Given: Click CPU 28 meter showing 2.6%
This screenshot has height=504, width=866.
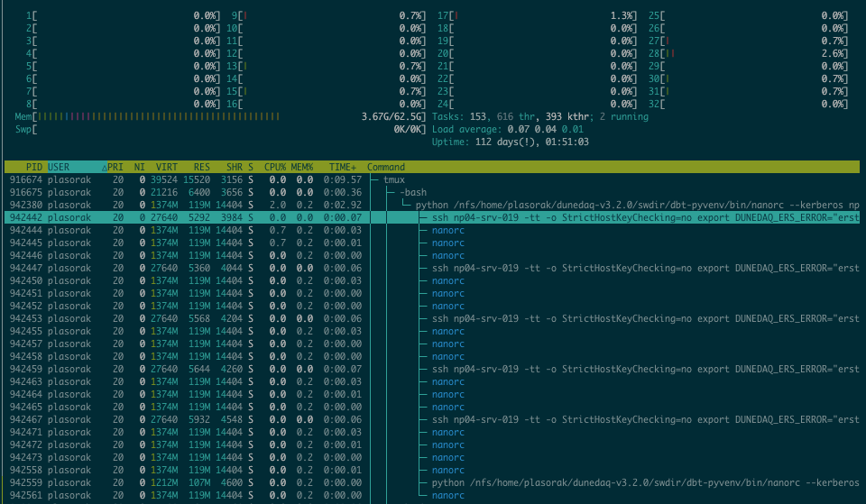Looking at the screenshot, I should tap(748, 53).
